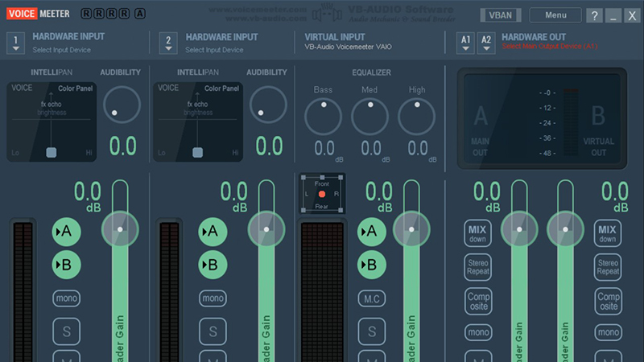Open the Menu button

pyautogui.click(x=555, y=15)
